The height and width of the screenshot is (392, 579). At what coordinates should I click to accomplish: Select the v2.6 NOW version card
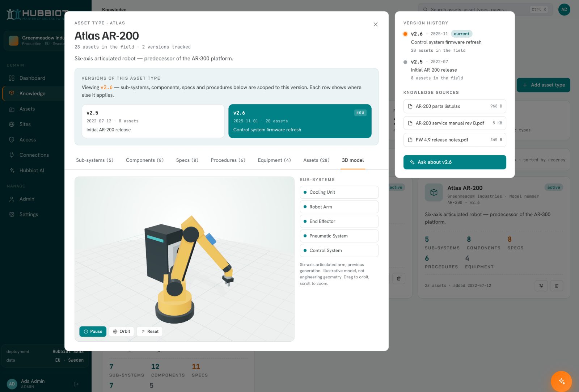(300, 121)
